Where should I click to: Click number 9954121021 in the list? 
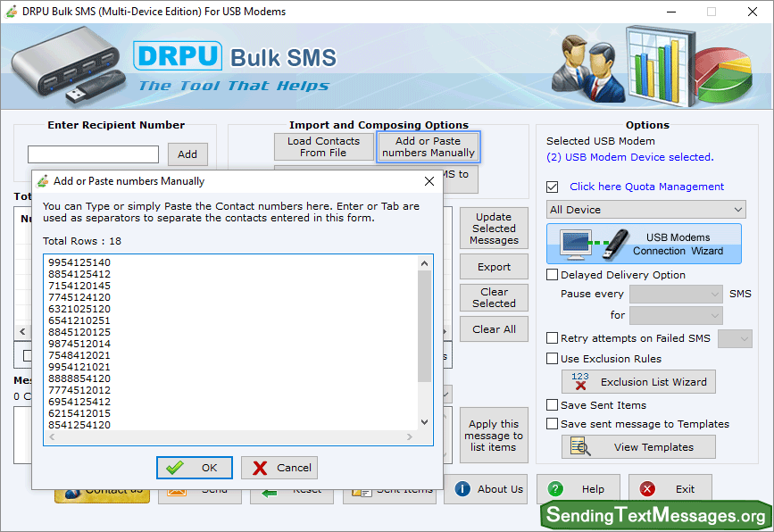pyautogui.click(x=79, y=367)
